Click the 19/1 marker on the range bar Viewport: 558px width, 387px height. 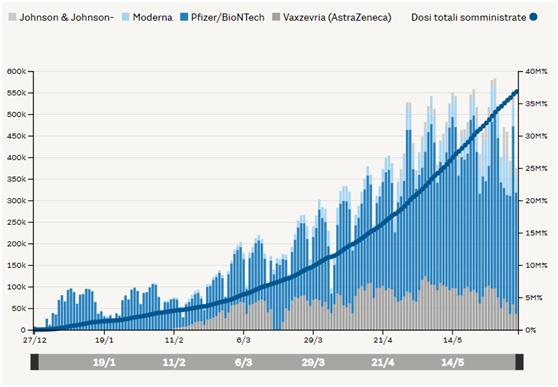tap(104, 362)
